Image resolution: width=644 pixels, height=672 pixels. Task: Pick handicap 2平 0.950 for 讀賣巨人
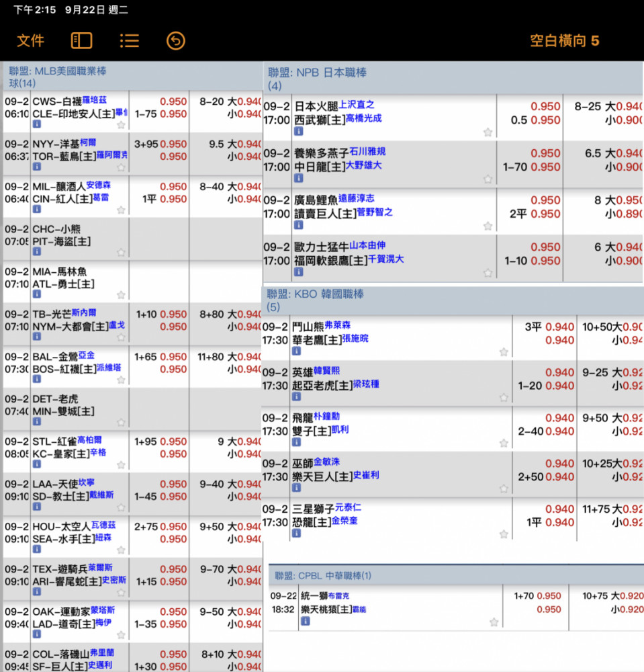[x=535, y=214]
